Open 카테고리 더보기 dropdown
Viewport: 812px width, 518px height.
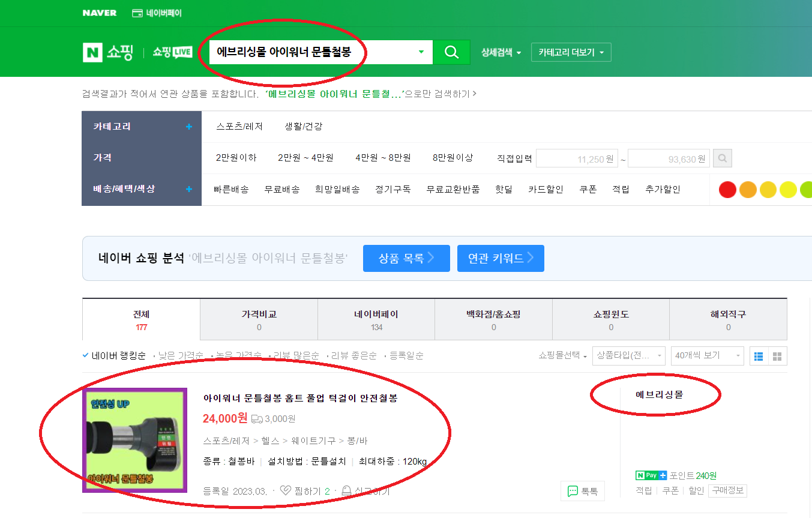coord(571,52)
